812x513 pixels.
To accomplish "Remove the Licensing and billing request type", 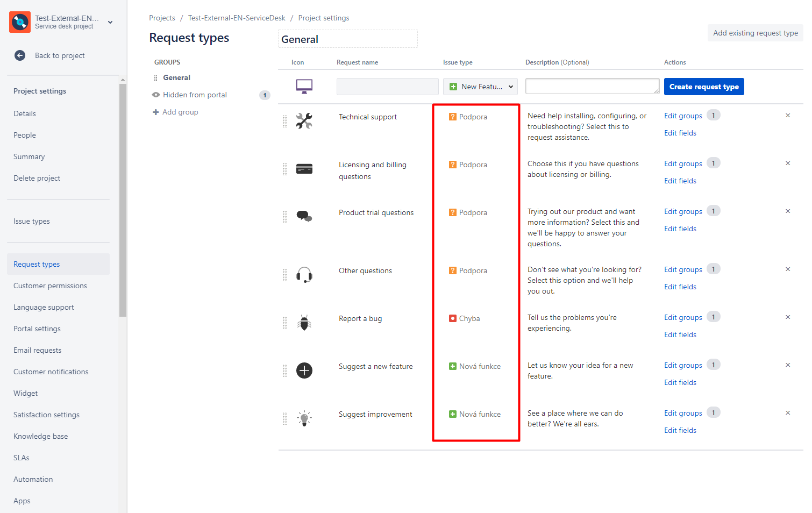I will (788, 163).
